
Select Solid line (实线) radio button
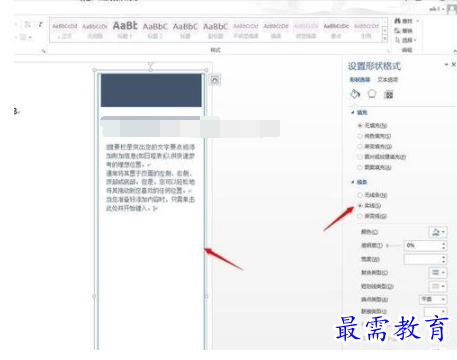[x=360, y=206]
